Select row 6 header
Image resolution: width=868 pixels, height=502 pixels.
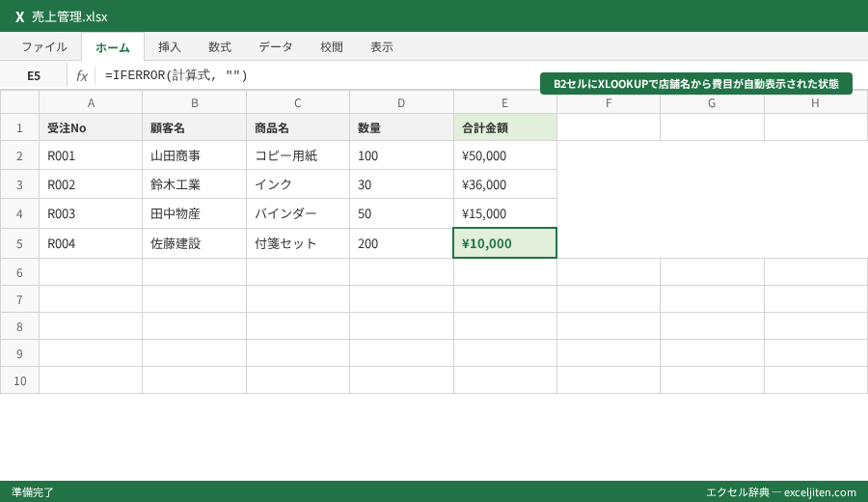[x=19, y=272]
